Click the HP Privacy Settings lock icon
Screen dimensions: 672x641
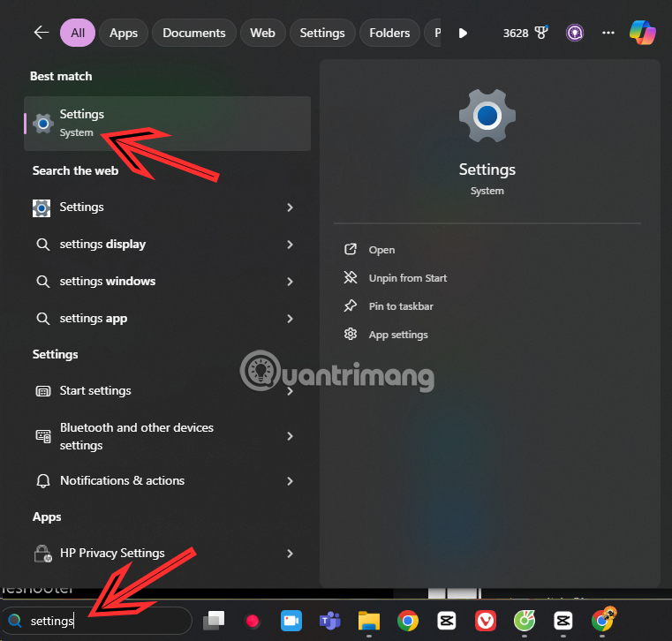click(43, 554)
